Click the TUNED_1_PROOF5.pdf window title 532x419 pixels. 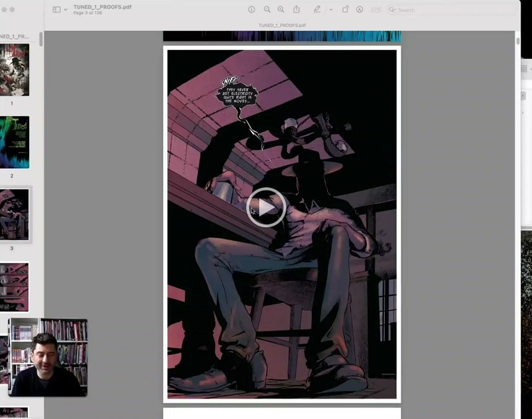[103, 7]
